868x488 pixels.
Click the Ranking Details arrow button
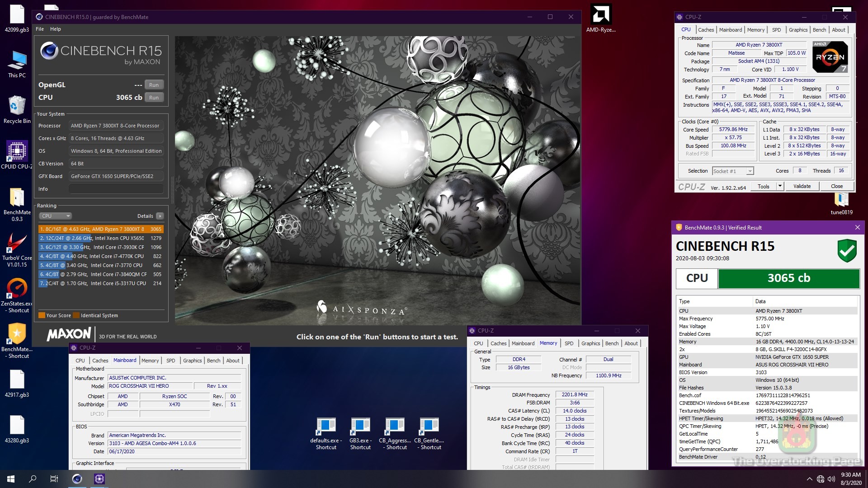coord(160,216)
